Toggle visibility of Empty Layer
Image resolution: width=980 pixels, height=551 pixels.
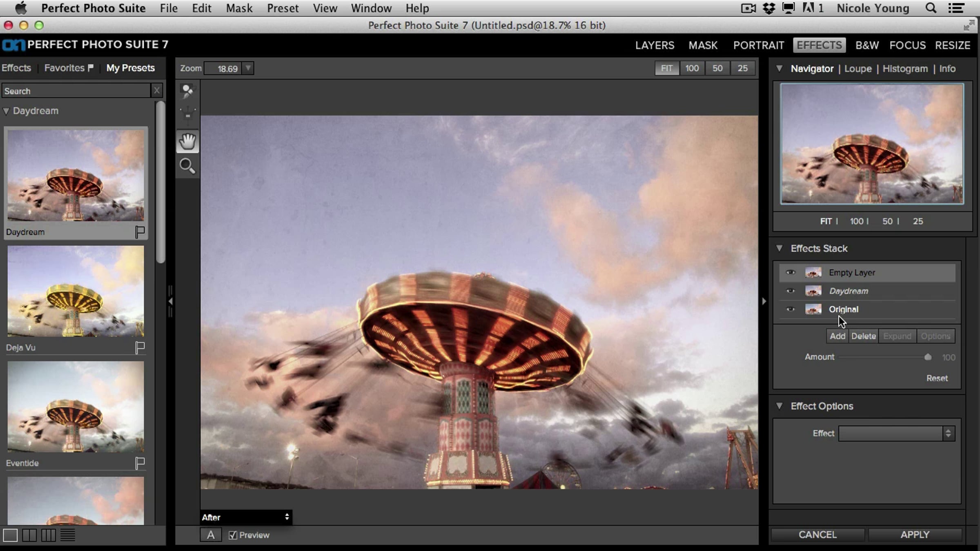click(x=791, y=272)
